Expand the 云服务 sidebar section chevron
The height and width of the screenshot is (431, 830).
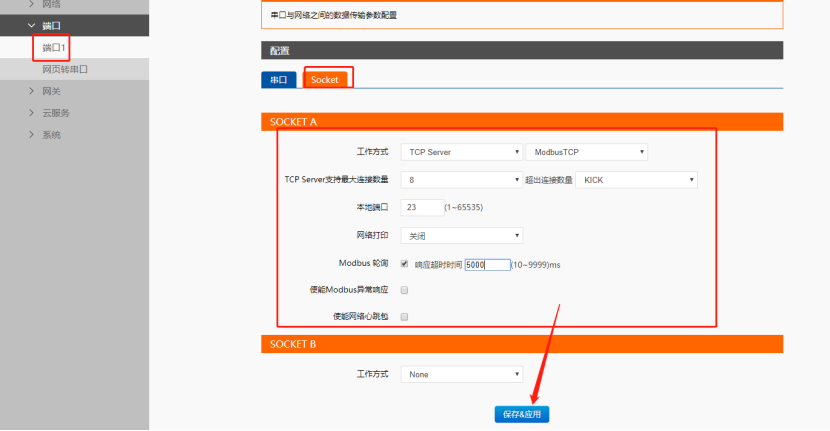point(32,113)
